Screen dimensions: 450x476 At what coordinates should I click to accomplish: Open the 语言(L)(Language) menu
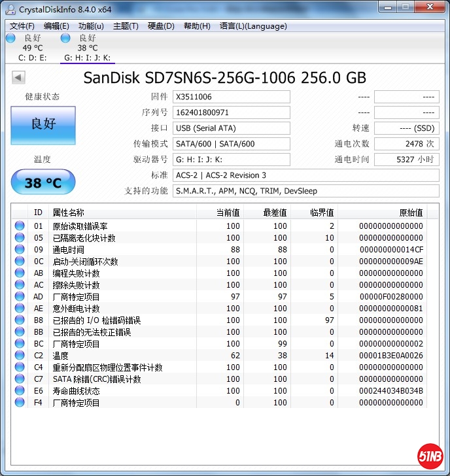253,26
